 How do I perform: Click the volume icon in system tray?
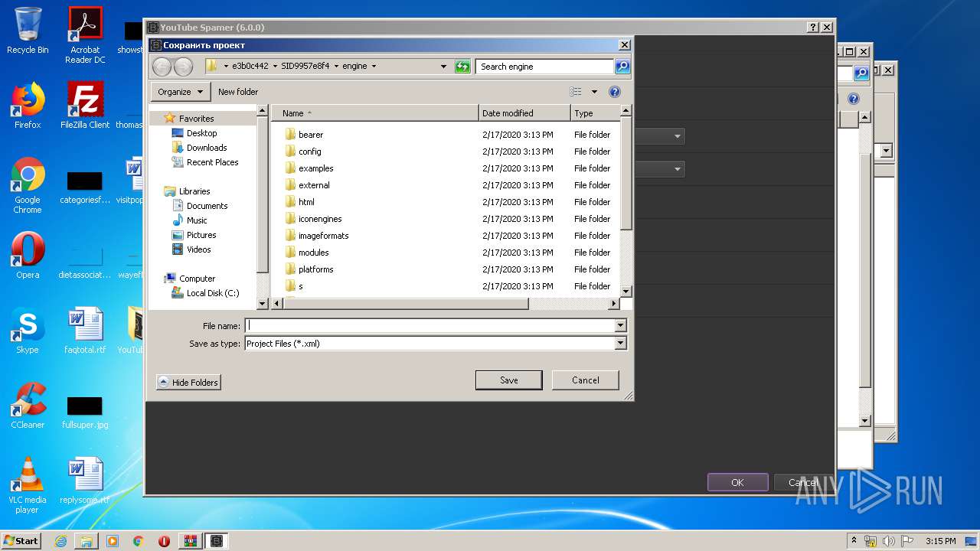888,541
